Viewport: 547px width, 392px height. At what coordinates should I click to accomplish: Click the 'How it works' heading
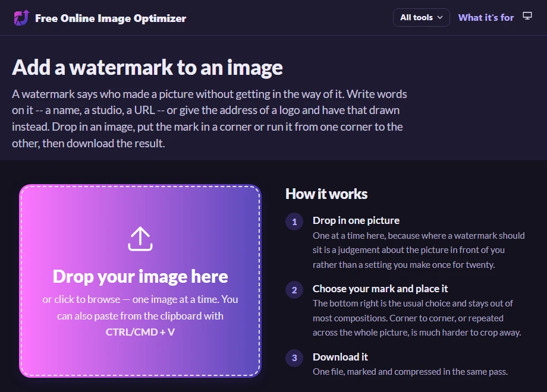click(326, 194)
